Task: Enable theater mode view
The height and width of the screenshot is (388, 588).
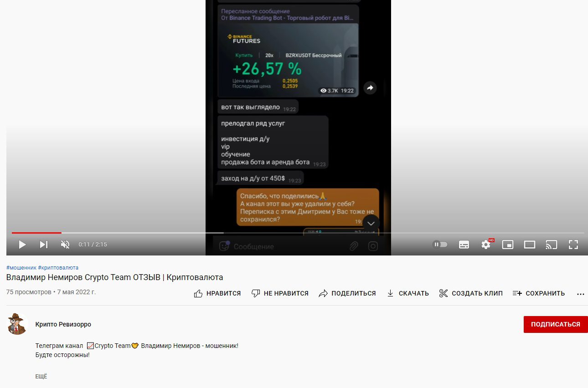Action: click(x=530, y=245)
